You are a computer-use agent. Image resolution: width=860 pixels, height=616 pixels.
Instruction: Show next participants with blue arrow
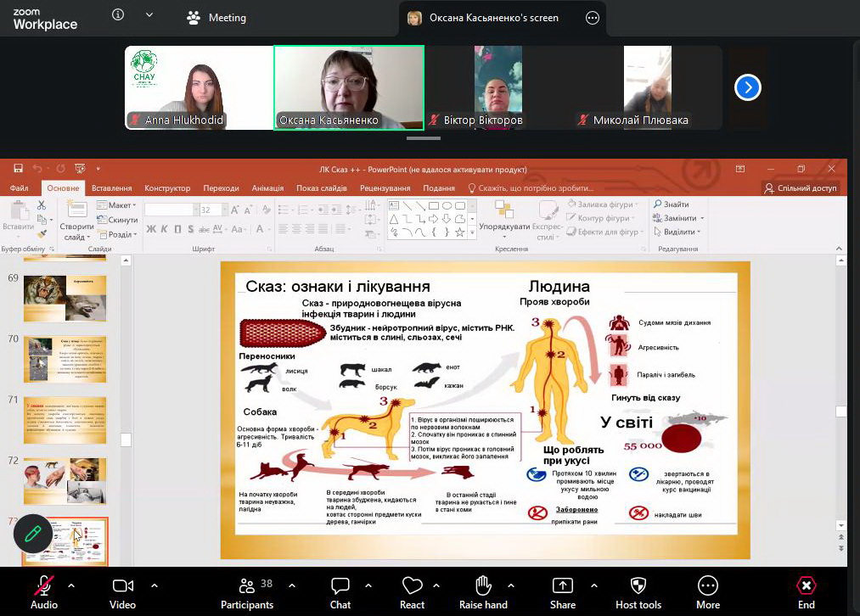point(747,87)
